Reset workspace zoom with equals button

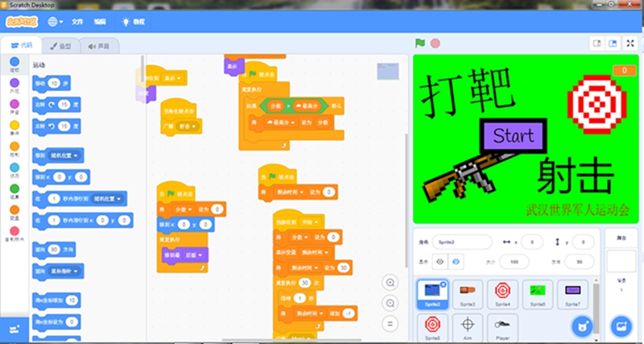tap(390, 324)
